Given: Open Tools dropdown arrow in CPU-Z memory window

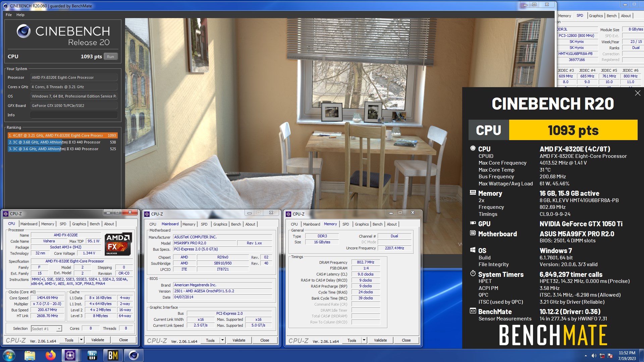Looking at the screenshot, I should 364,340.
